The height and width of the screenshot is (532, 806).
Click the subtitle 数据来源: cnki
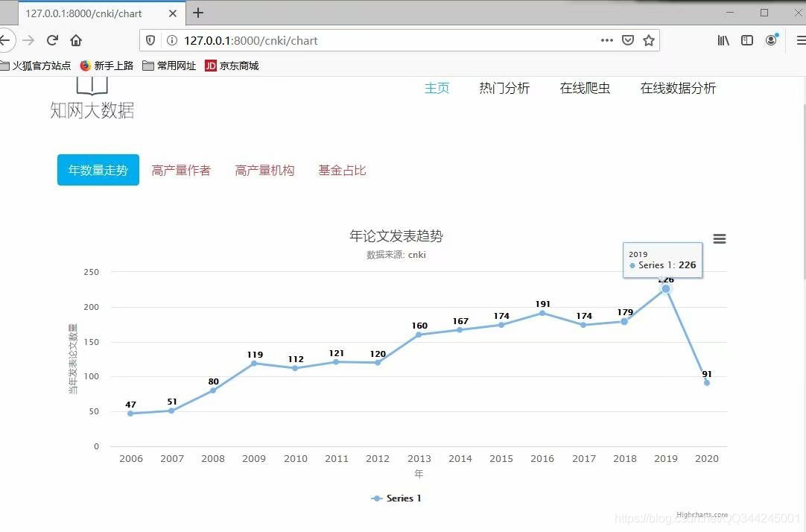tap(396, 254)
